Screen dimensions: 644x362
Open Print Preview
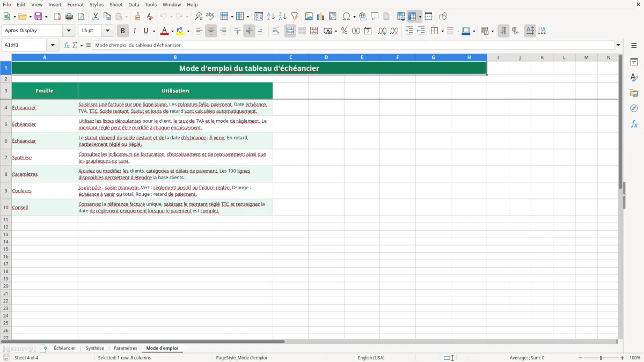[x=81, y=17]
